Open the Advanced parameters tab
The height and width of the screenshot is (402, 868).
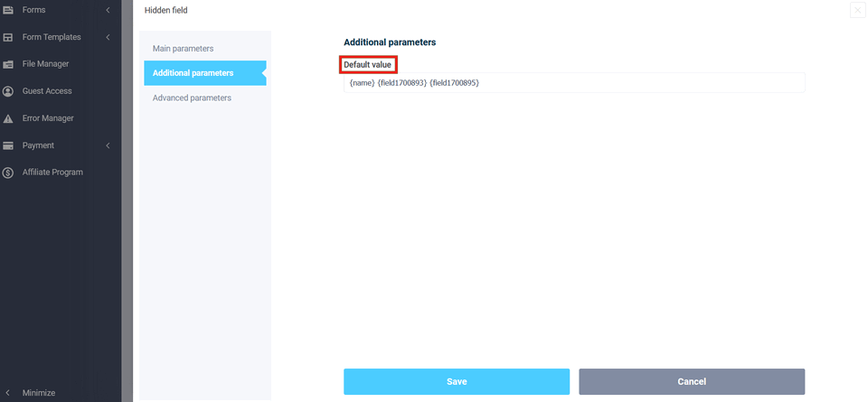tap(192, 98)
